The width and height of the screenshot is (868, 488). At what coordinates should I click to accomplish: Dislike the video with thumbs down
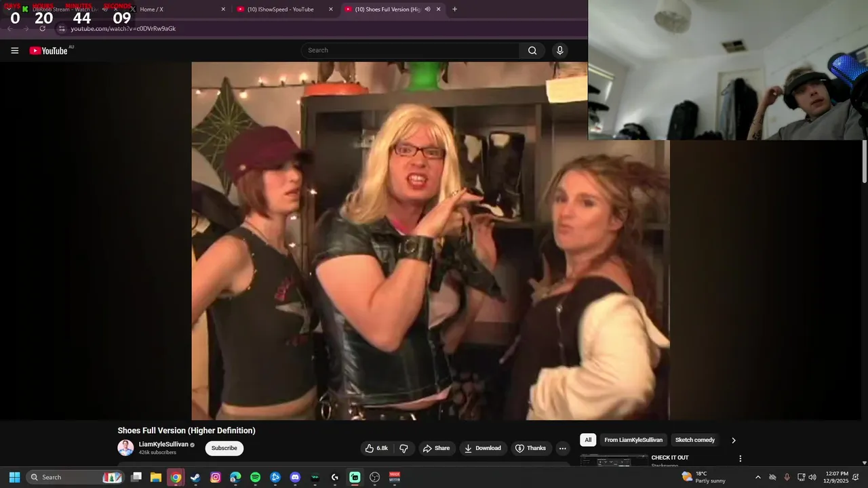pyautogui.click(x=404, y=448)
